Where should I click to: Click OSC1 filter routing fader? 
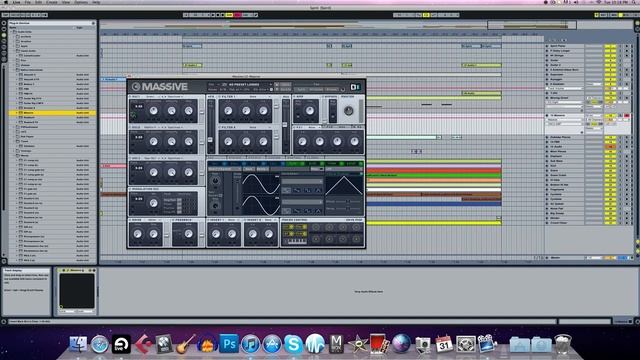click(x=202, y=111)
